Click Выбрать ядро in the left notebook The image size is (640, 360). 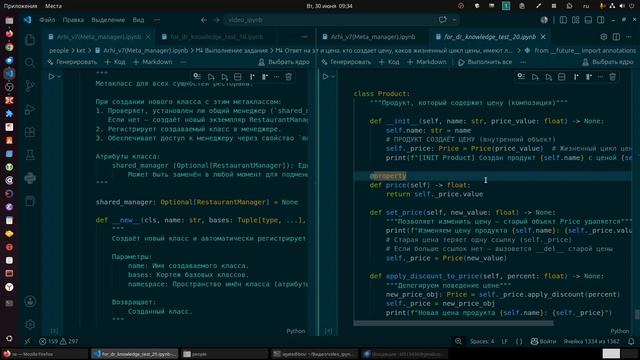point(284,62)
